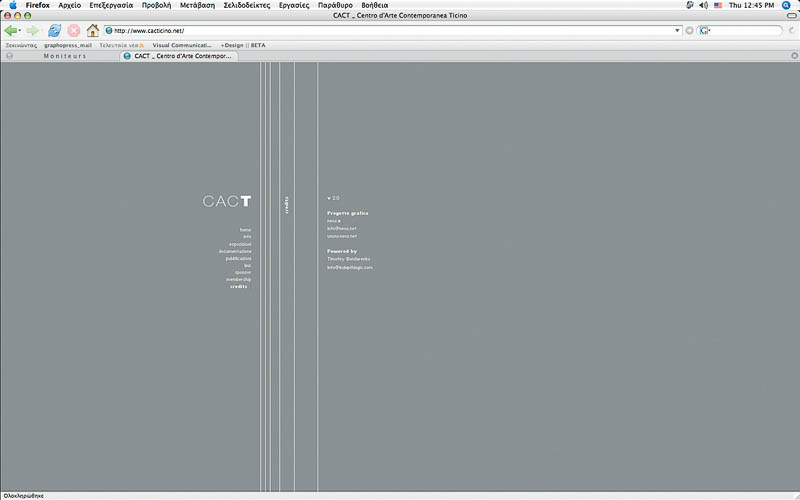Open the graphopress_mail bookmark
800x500 pixels.
pos(68,45)
